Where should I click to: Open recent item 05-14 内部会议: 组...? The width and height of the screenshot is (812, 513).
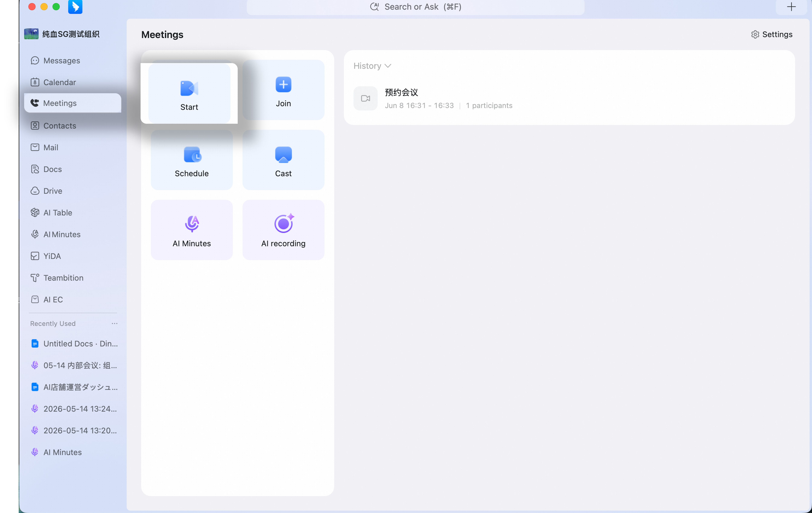pyautogui.click(x=73, y=365)
